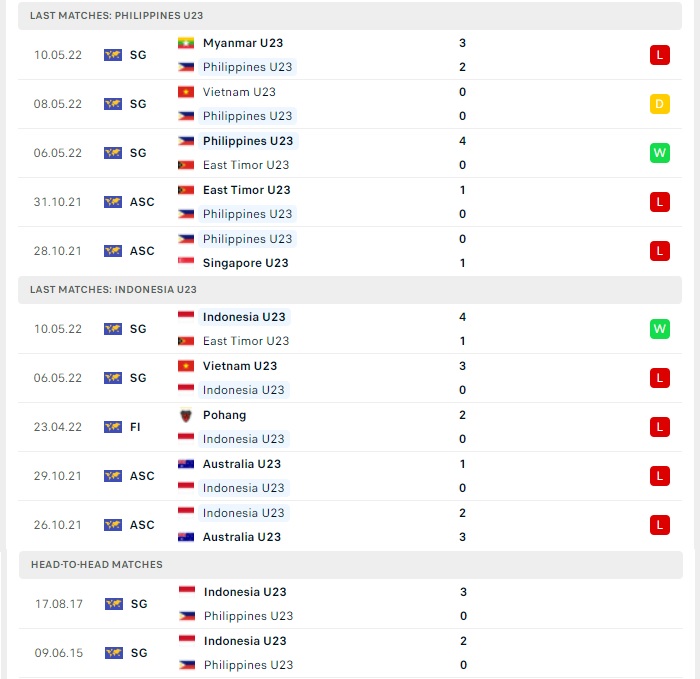
Task: Click red L badge for 26.10.21 Australia match
Action: [659, 525]
